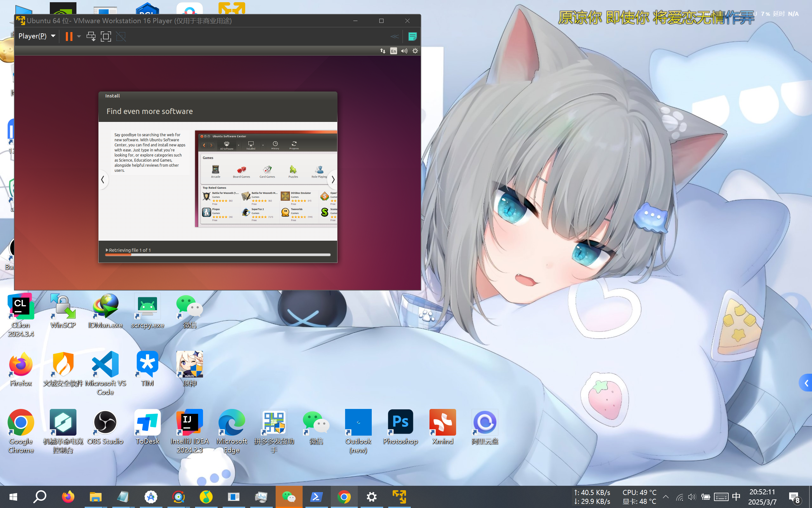
Task: Toggle the 中 input method indicator
Action: [x=736, y=497]
